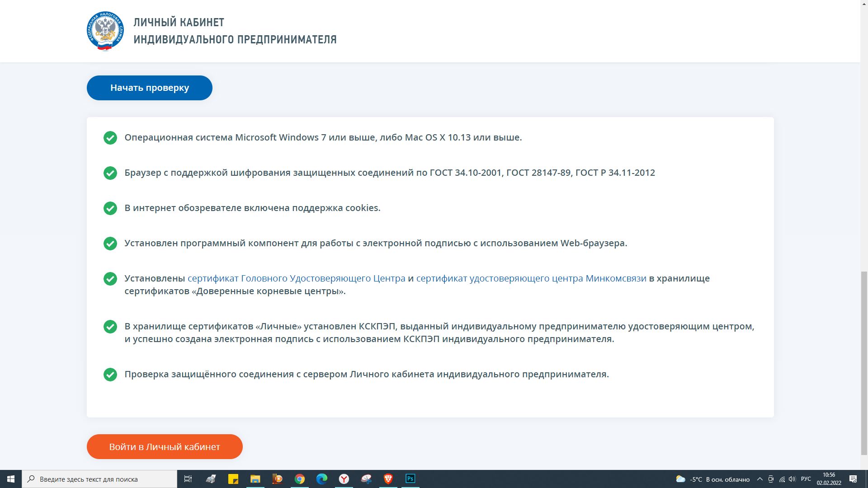Open сертификат Головного Удостоверяющего Центра link
868x488 pixels.
coord(296,278)
